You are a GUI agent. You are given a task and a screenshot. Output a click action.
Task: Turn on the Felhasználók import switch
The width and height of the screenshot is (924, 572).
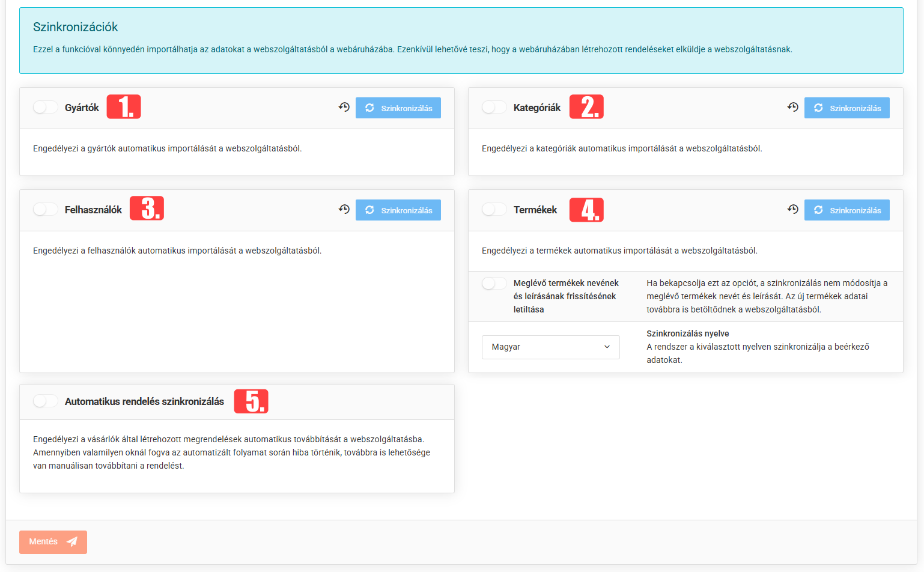pyautogui.click(x=45, y=210)
